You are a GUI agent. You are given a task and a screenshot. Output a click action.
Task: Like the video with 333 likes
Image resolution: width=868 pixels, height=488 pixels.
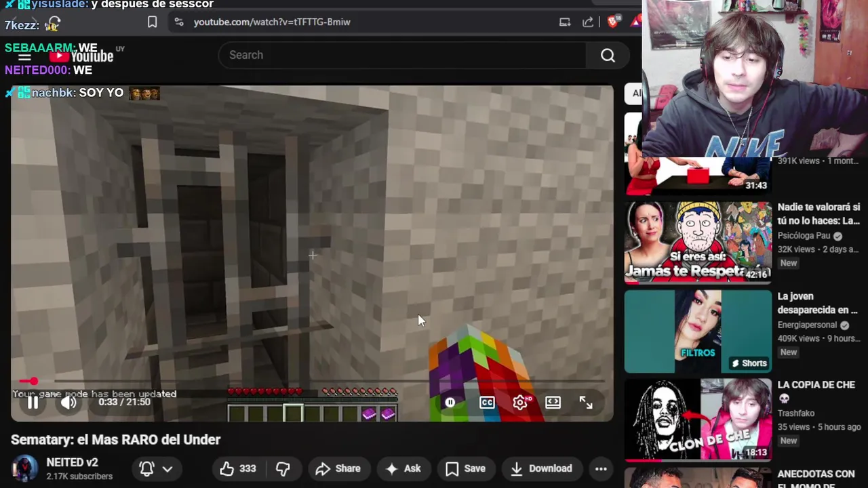coord(238,468)
